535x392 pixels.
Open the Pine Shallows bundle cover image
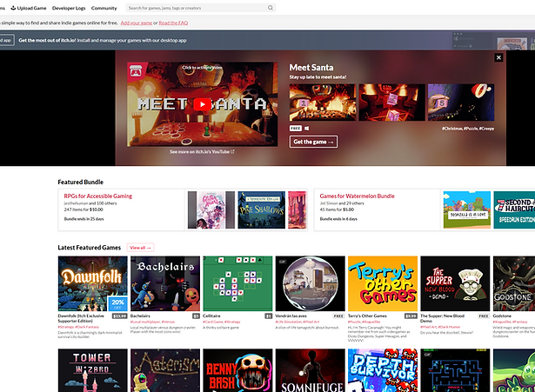[261, 210]
